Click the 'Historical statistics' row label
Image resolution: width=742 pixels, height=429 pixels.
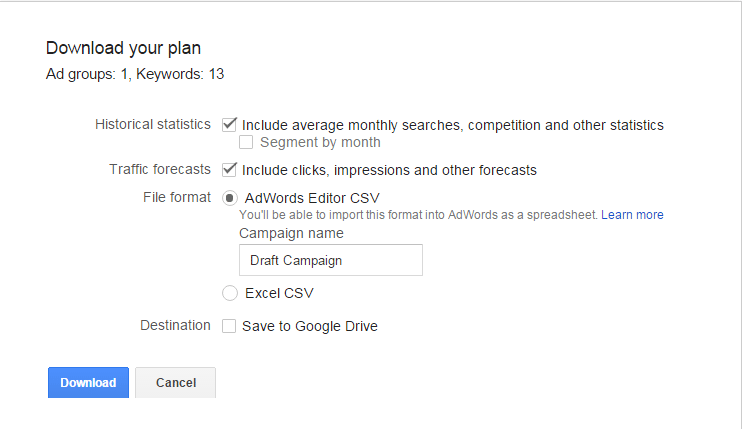153,125
